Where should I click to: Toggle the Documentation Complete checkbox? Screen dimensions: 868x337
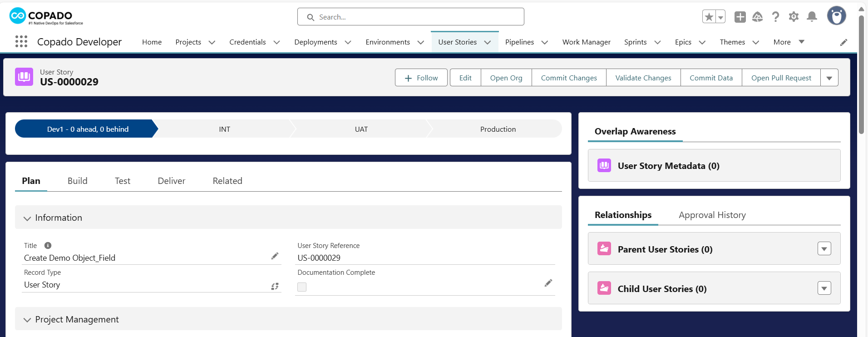coord(302,287)
